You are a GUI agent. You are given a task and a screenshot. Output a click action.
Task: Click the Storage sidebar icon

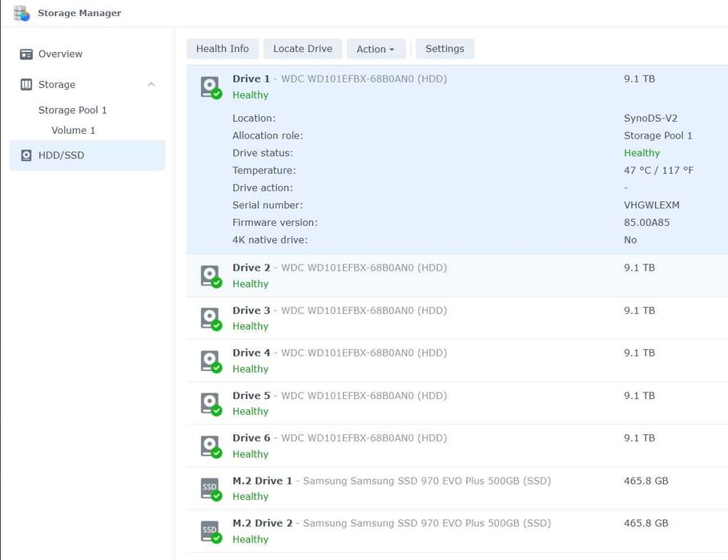pos(26,85)
